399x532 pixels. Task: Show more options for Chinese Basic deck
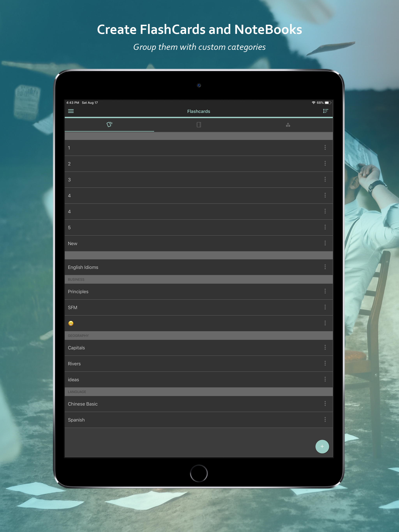(x=325, y=403)
